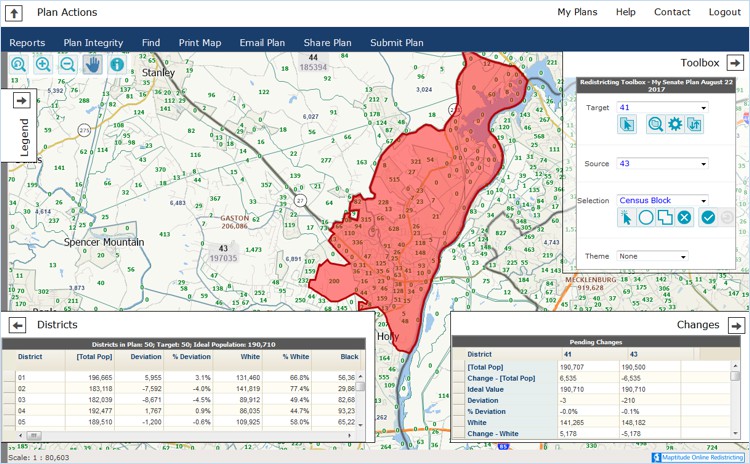Click the My Plans link
750x464 pixels.
tap(577, 12)
